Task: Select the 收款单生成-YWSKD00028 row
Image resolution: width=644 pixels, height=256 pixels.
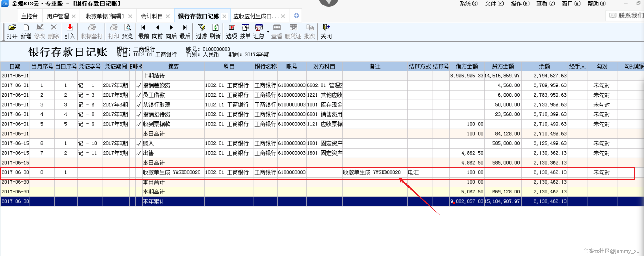Action: coord(171,172)
